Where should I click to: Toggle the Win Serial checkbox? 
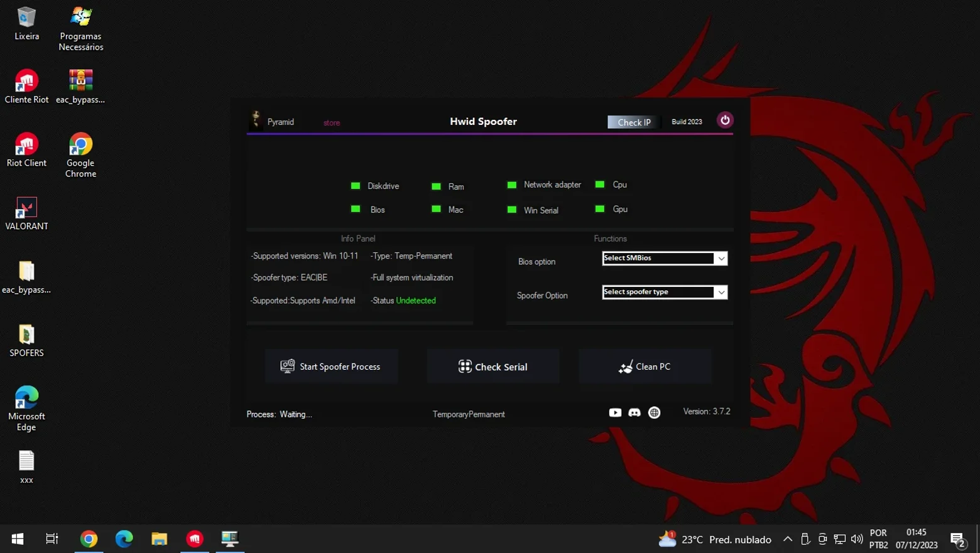(x=512, y=210)
